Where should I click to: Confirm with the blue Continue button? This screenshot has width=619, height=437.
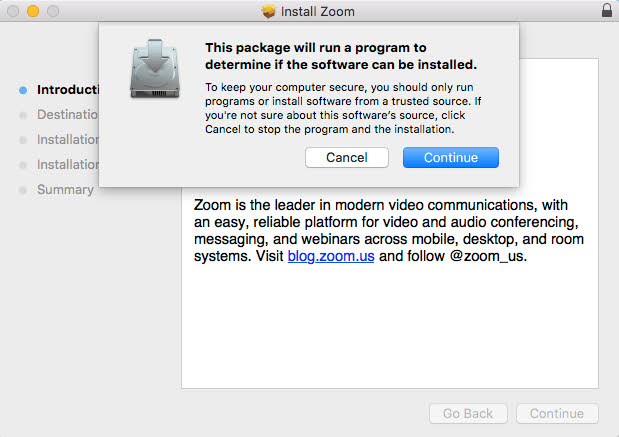(x=451, y=158)
